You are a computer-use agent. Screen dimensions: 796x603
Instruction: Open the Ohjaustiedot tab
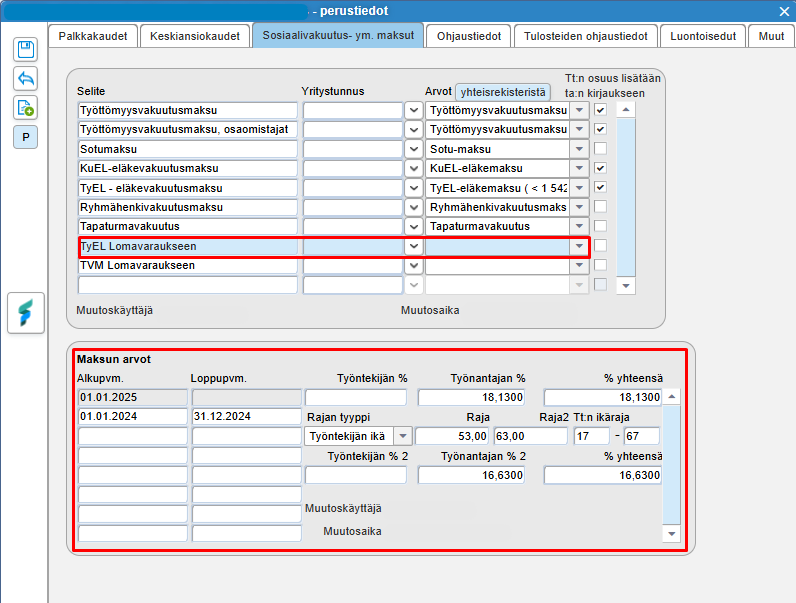[469, 36]
